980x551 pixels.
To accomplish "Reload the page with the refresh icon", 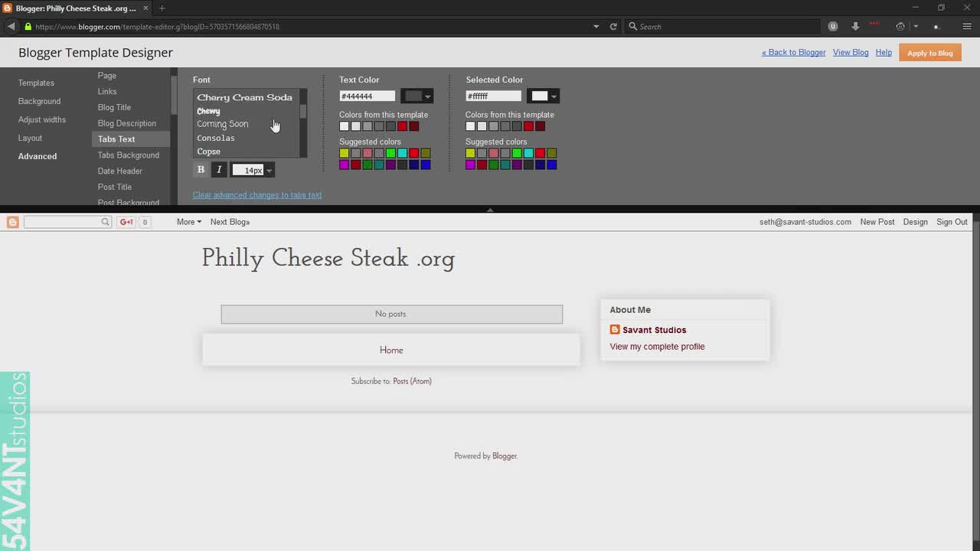I will pyautogui.click(x=613, y=26).
